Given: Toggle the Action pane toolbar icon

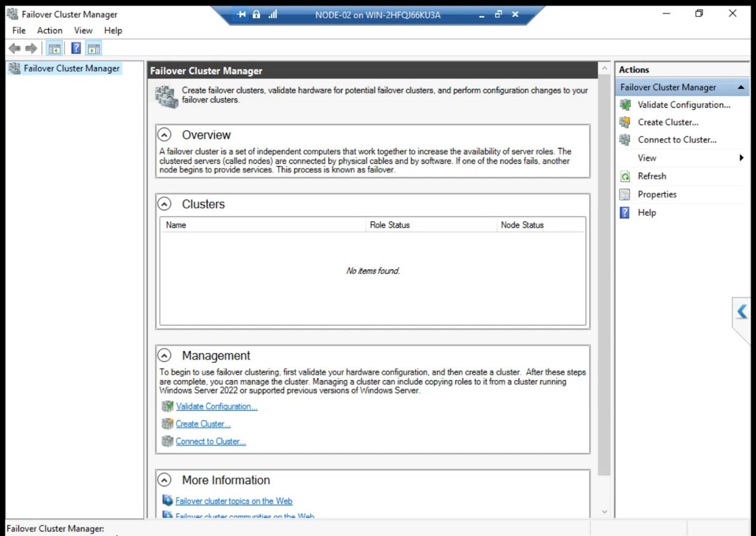Looking at the screenshot, I should pyautogui.click(x=94, y=49).
